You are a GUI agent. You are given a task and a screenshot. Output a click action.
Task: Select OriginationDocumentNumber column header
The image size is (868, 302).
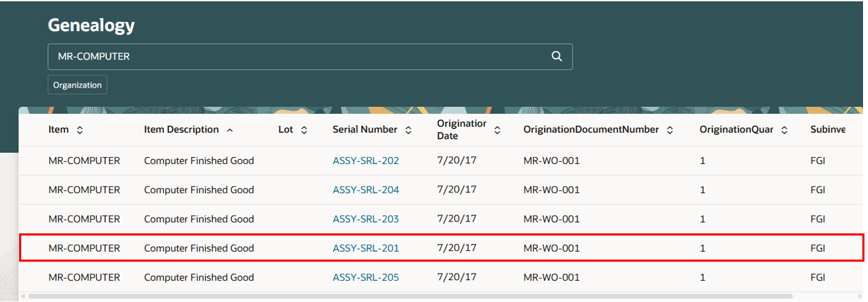click(x=591, y=130)
